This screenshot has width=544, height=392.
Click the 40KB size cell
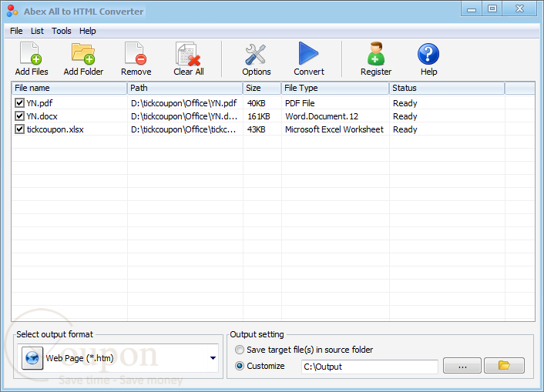tap(257, 103)
